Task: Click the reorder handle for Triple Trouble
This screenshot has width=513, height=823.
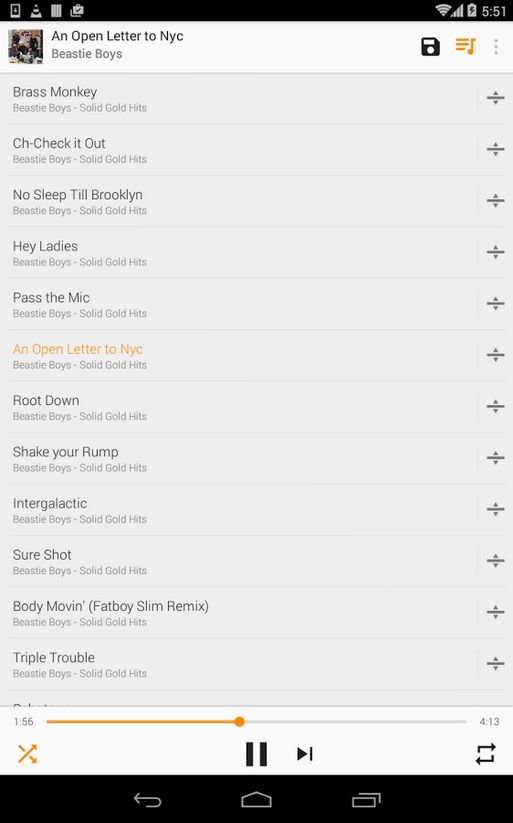Action: point(495,663)
